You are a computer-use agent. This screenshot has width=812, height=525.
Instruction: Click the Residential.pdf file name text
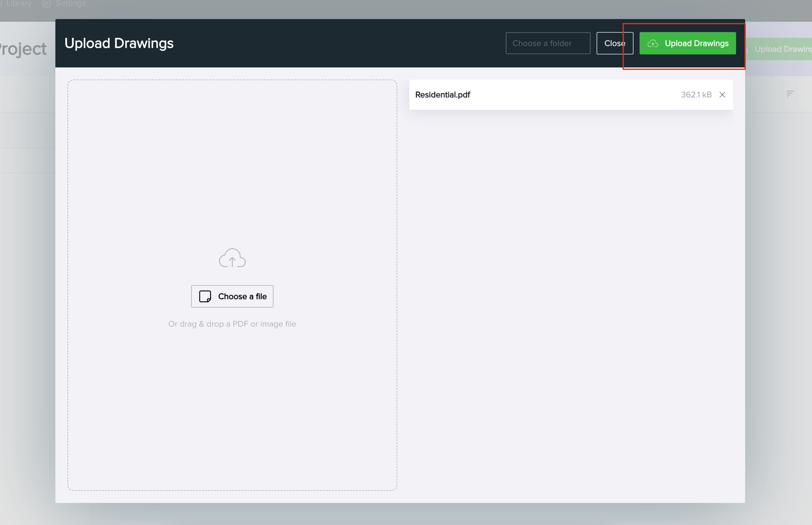(443, 94)
